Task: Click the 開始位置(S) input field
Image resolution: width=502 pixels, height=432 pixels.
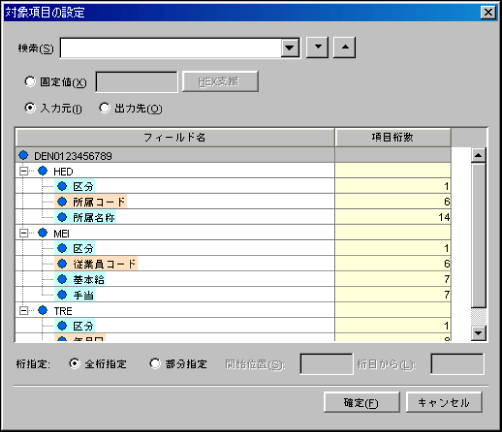Action: click(326, 364)
